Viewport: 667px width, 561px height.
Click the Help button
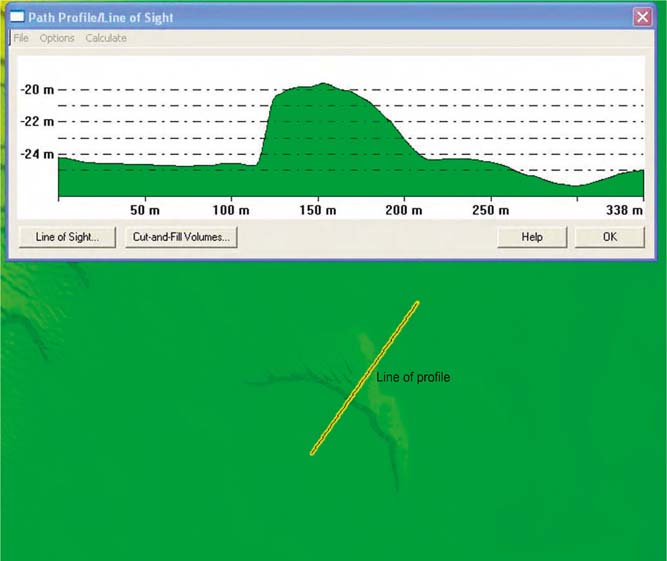[532, 237]
